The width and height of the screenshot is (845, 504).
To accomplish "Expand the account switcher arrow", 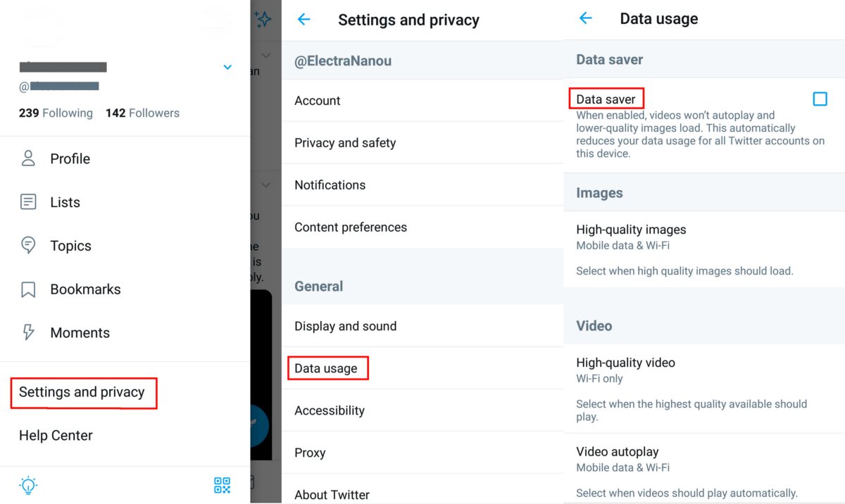I will 227,68.
